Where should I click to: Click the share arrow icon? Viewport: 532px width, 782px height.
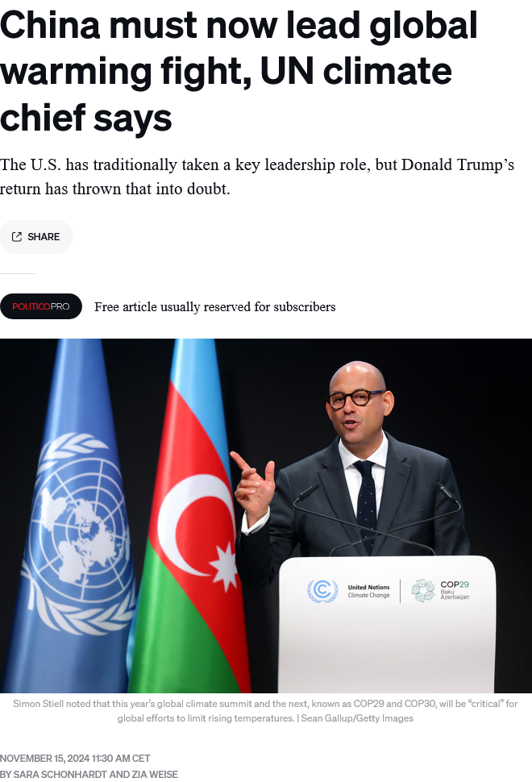(x=17, y=237)
